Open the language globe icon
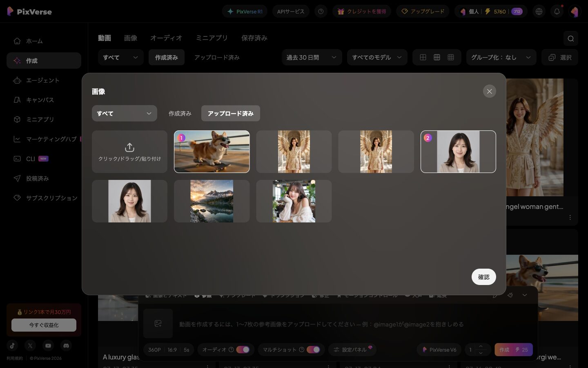 [539, 11]
